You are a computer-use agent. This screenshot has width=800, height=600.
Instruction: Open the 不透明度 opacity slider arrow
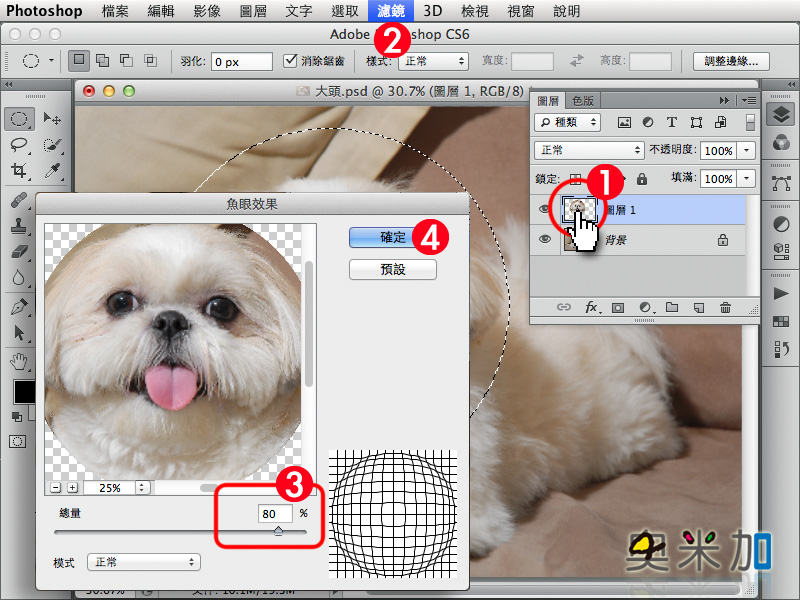tap(746, 151)
